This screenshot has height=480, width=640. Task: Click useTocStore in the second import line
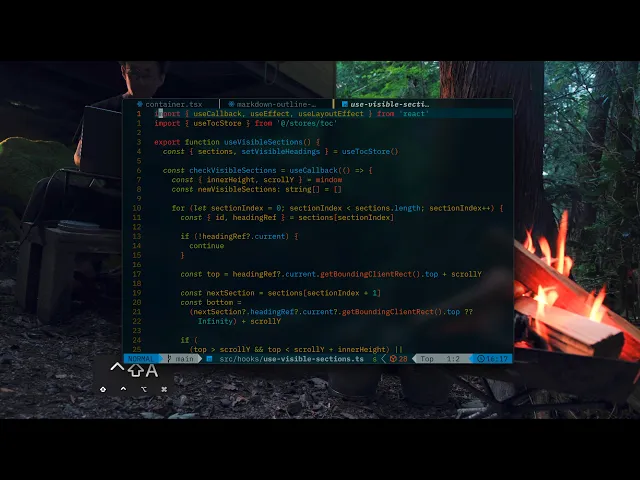(x=217, y=123)
